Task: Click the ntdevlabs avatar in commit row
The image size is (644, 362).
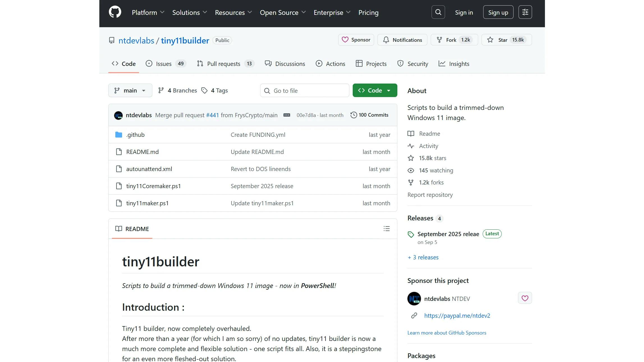Action: tap(118, 115)
